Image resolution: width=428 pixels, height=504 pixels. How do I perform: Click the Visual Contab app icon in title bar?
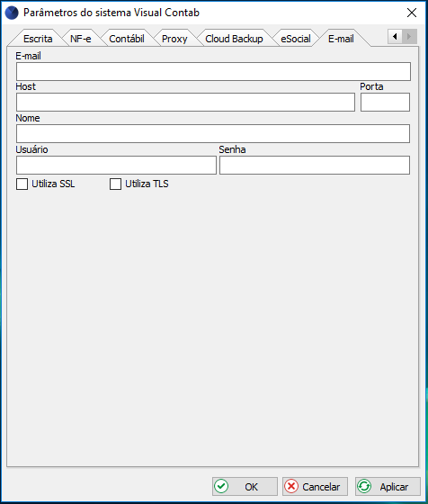point(12,13)
